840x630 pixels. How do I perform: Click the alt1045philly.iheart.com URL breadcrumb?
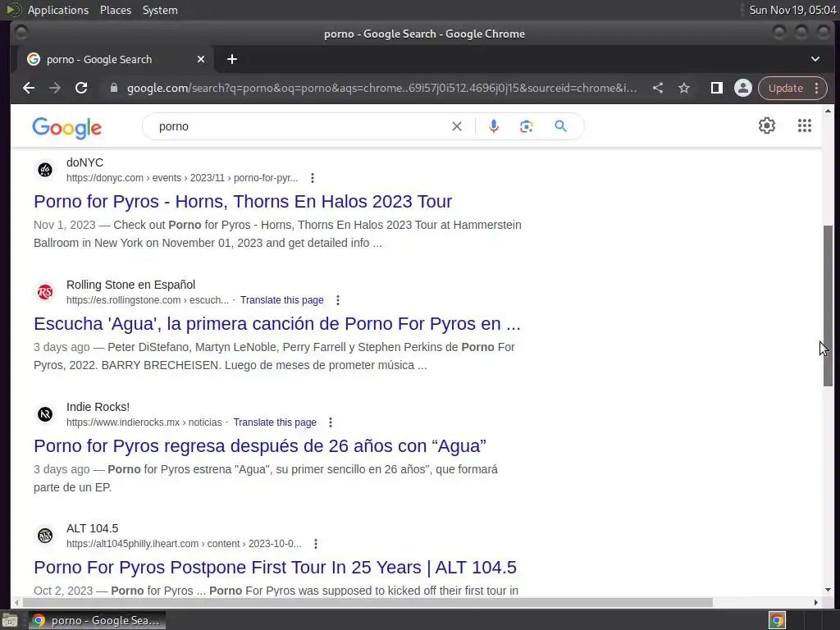pos(184,544)
